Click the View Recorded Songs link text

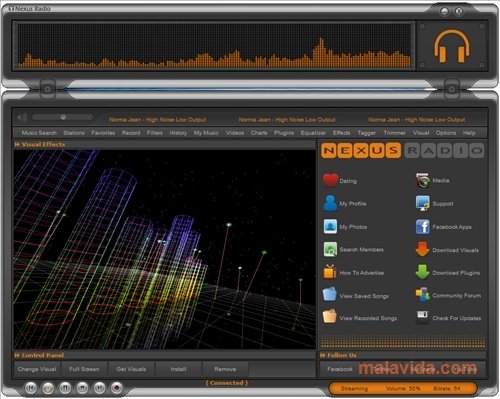[368, 318]
